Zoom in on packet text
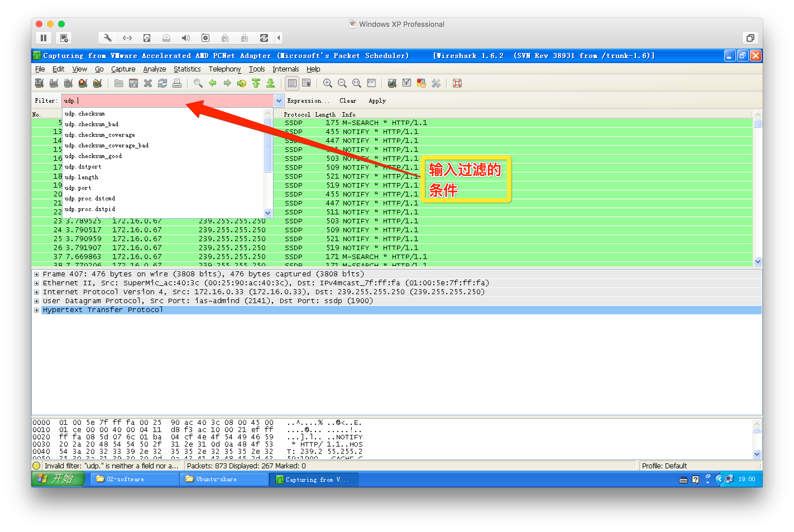 click(327, 83)
